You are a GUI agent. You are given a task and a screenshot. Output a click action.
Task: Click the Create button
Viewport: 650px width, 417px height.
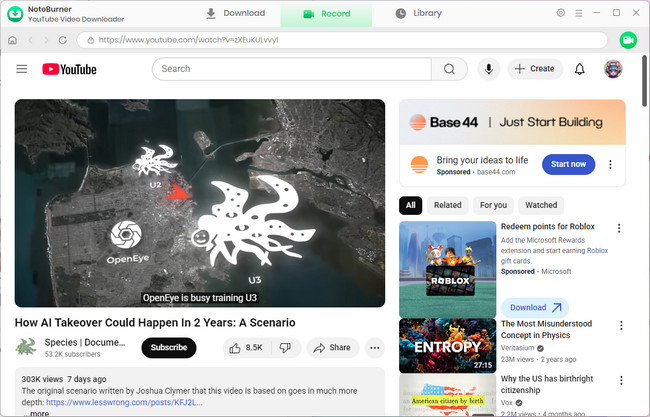pyautogui.click(x=535, y=69)
